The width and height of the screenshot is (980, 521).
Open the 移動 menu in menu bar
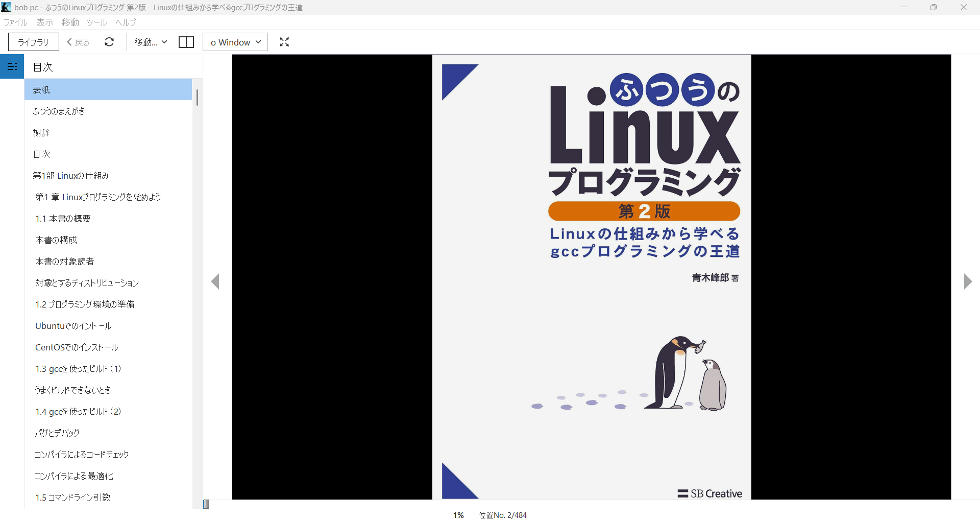click(70, 22)
